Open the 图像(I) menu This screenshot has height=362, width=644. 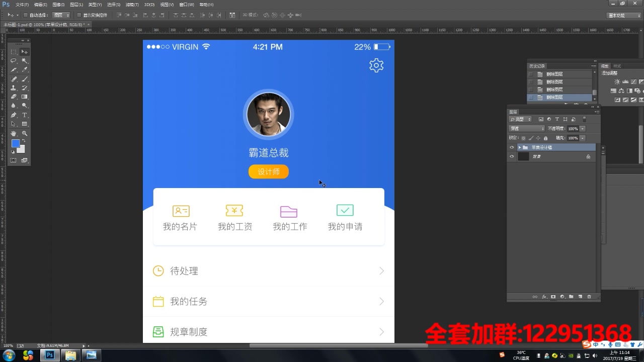tap(58, 5)
